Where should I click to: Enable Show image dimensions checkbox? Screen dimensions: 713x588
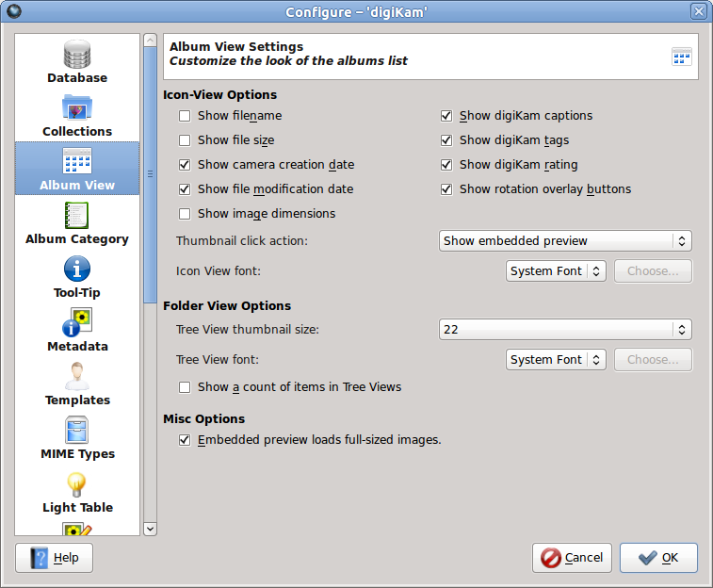(185, 214)
